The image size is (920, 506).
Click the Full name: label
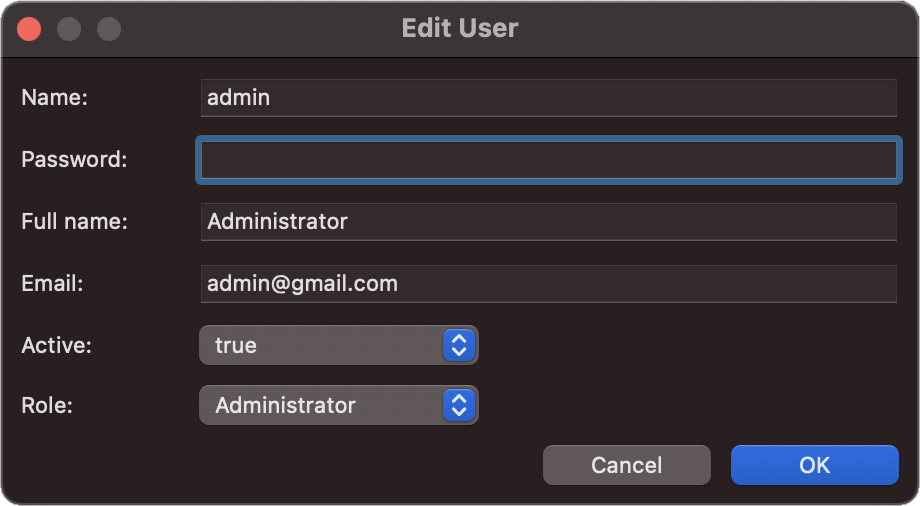point(74,222)
